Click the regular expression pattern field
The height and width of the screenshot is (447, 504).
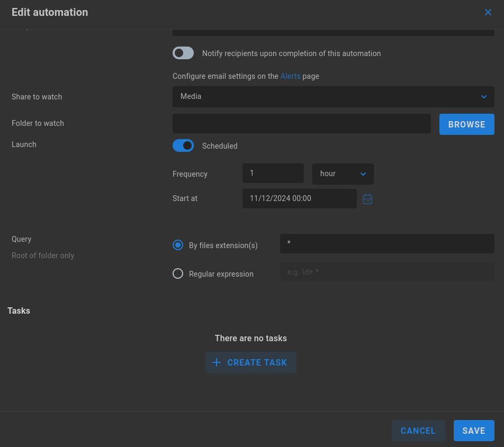pyautogui.click(x=387, y=272)
